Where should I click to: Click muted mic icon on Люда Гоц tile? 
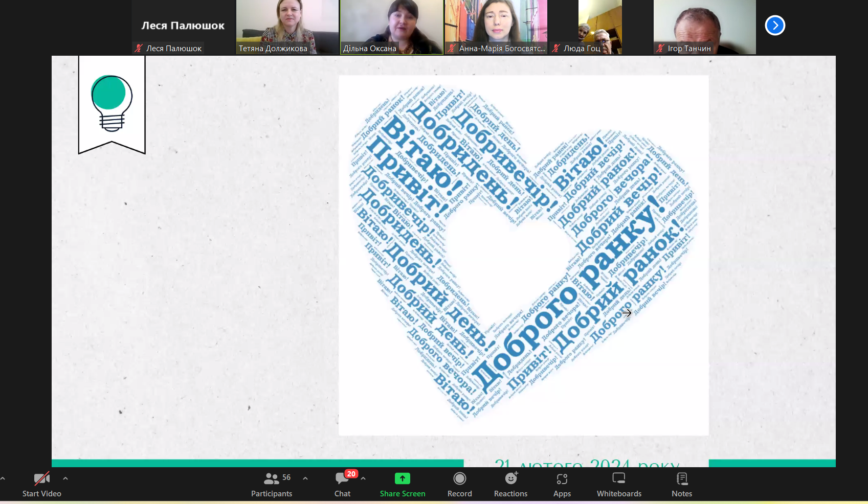[x=555, y=49]
